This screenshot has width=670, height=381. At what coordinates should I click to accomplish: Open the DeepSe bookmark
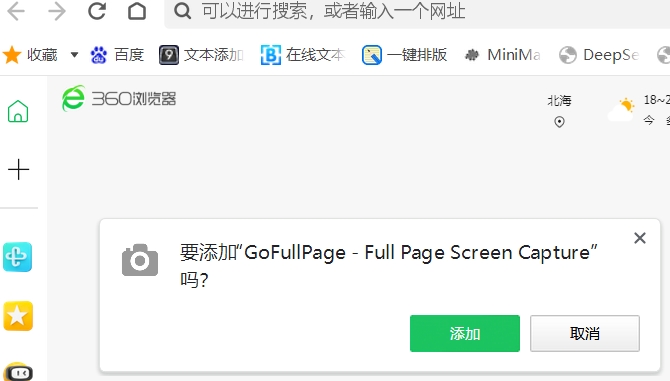(599, 55)
